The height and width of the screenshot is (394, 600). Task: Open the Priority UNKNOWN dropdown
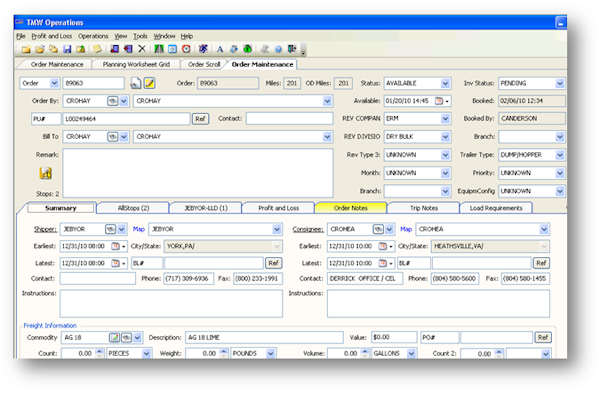click(560, 173)
